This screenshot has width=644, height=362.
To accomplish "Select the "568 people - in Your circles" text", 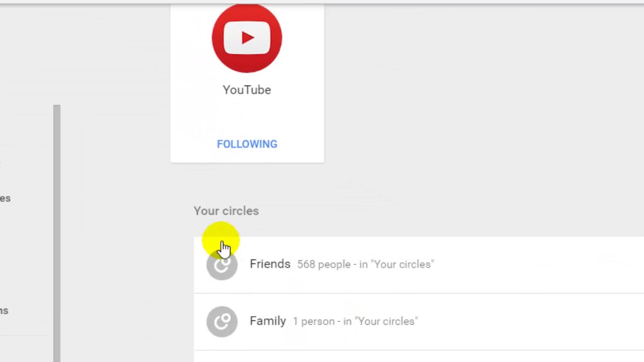I will [x=366, y=264].
